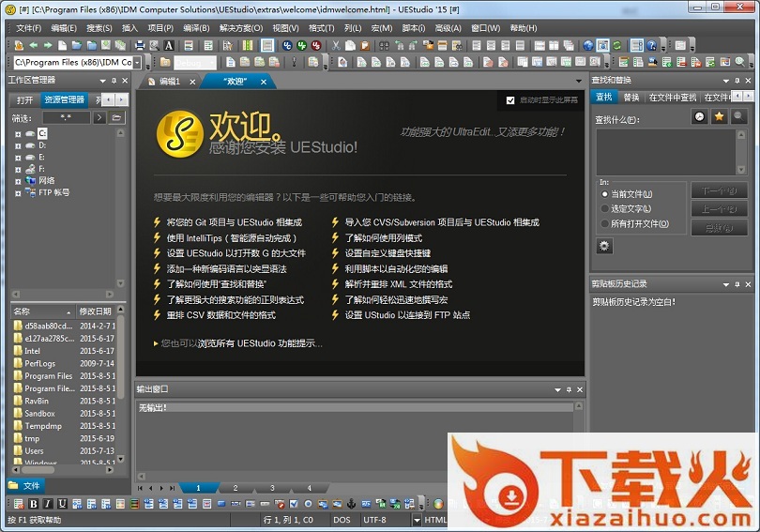760x532 pixels.
Task: Click the 文件 tab at bottom of workspace panel
Action: (25, 485)
